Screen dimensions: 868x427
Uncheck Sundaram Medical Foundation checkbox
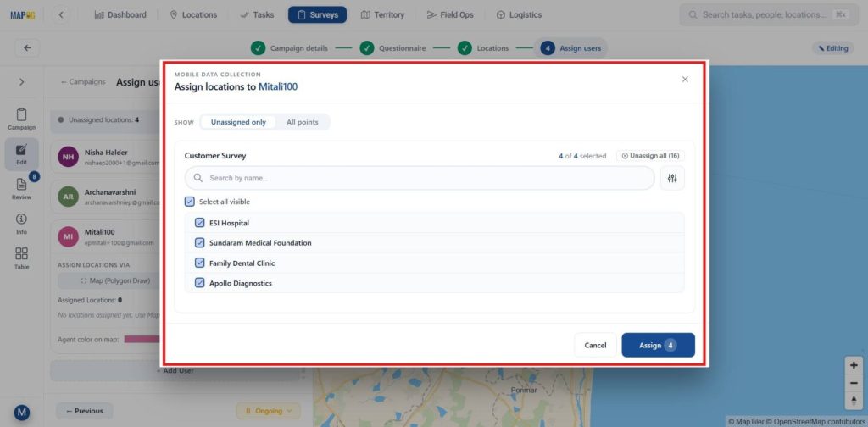(x=200, y=243)
